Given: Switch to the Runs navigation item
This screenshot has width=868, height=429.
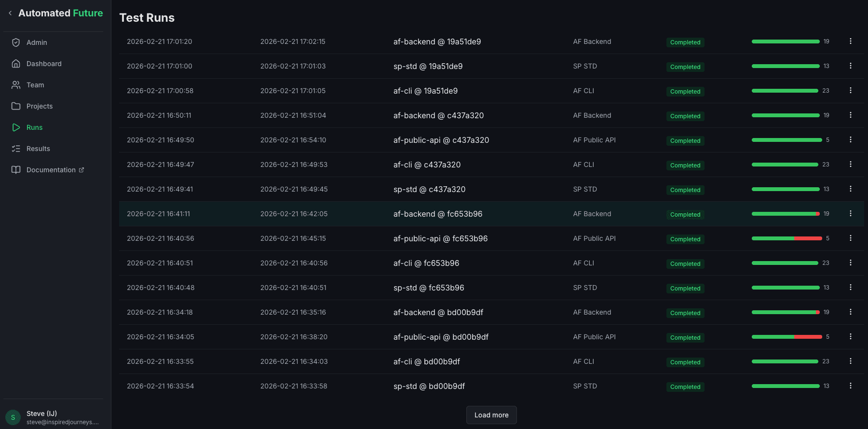Looking at the screenshot, I should coord(34,127).
